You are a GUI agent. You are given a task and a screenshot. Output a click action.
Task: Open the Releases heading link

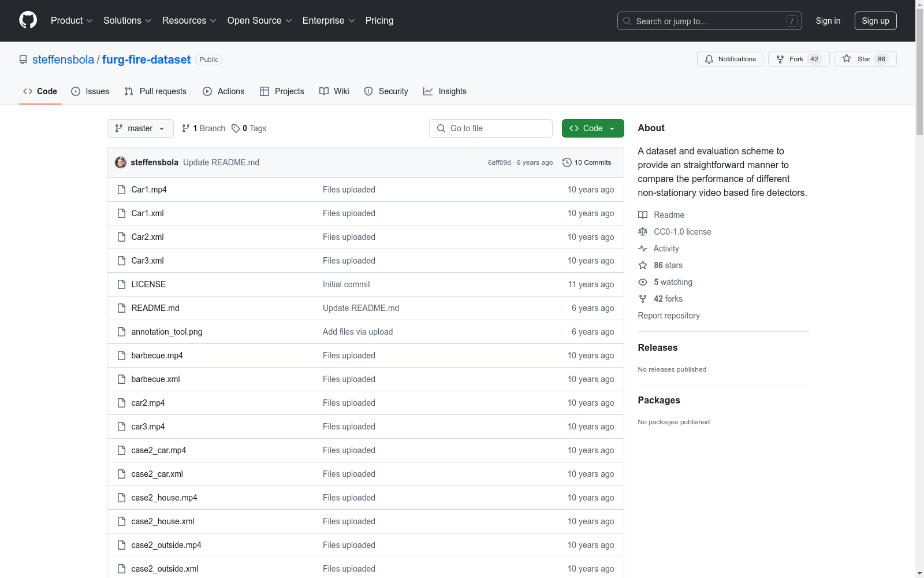tap(658, 347)
